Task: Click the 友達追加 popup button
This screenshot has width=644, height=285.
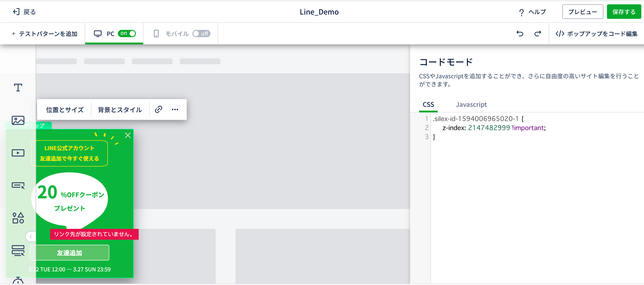Action: coord(70,253)
